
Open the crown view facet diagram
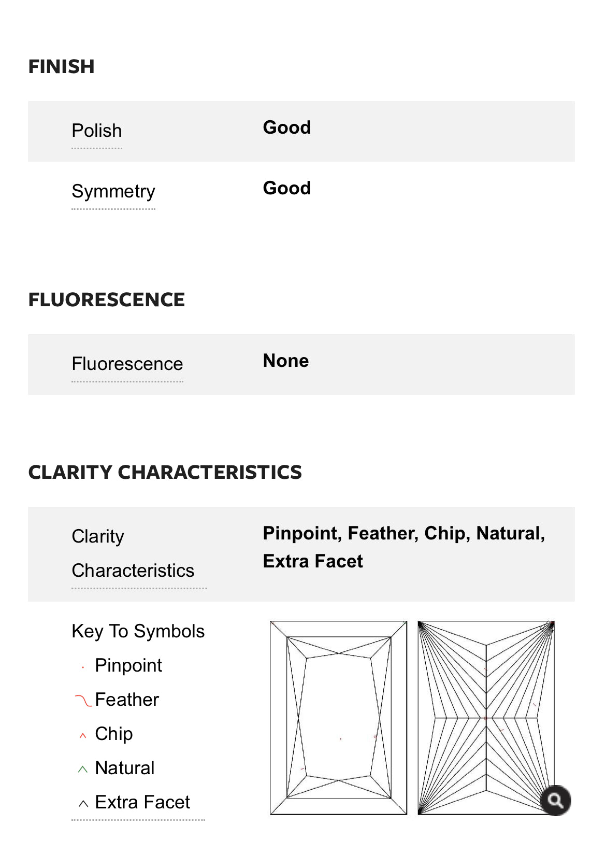click(x=339, y=718)
